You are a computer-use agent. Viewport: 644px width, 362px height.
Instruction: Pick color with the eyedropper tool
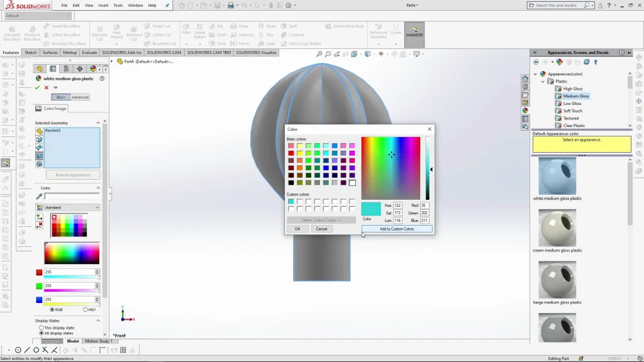click(x=39, y=197)
